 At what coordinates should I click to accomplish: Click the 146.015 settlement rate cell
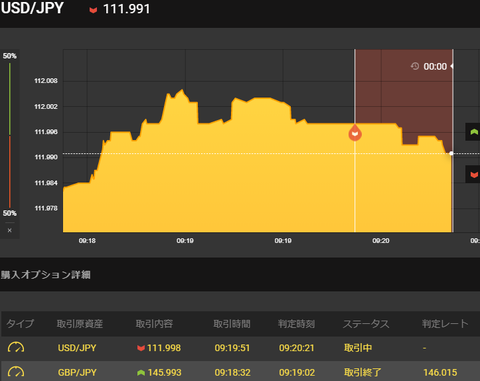pos(440,372)
